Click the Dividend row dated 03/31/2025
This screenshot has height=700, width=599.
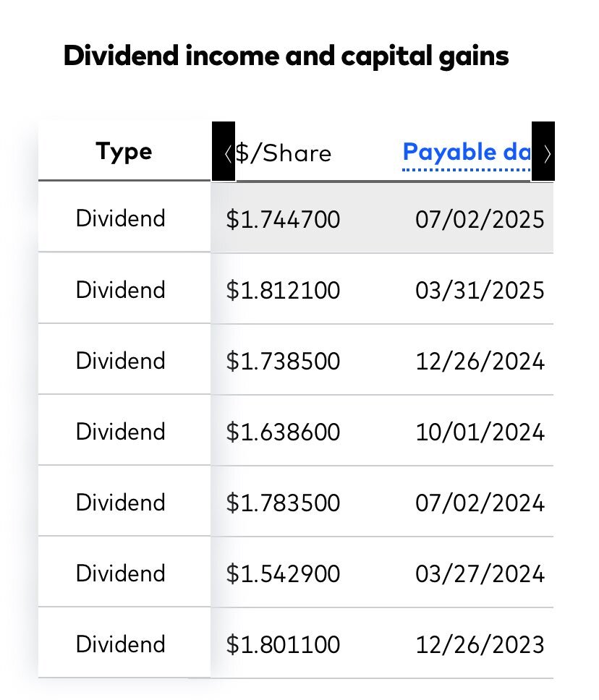tap(296, 289)
